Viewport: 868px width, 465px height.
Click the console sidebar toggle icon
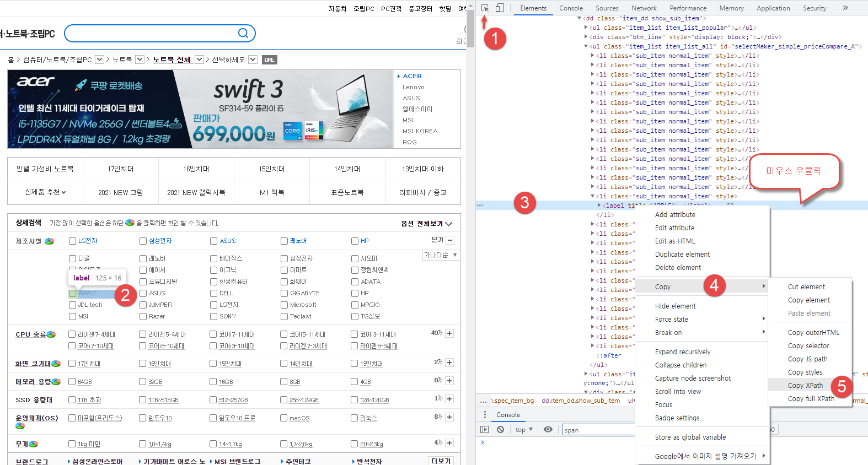tap(485, 429)
